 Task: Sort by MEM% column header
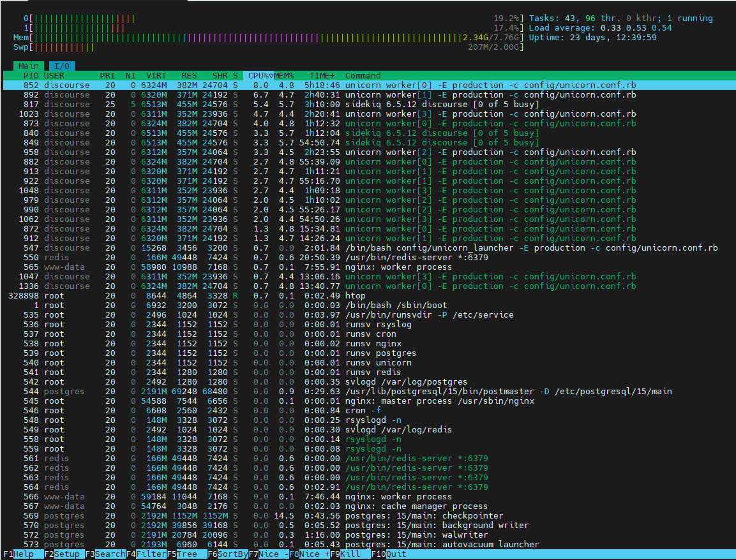284,75
